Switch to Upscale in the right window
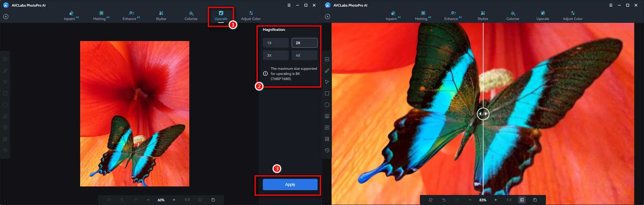Screen dimensions: 644x205 point(543,16)
